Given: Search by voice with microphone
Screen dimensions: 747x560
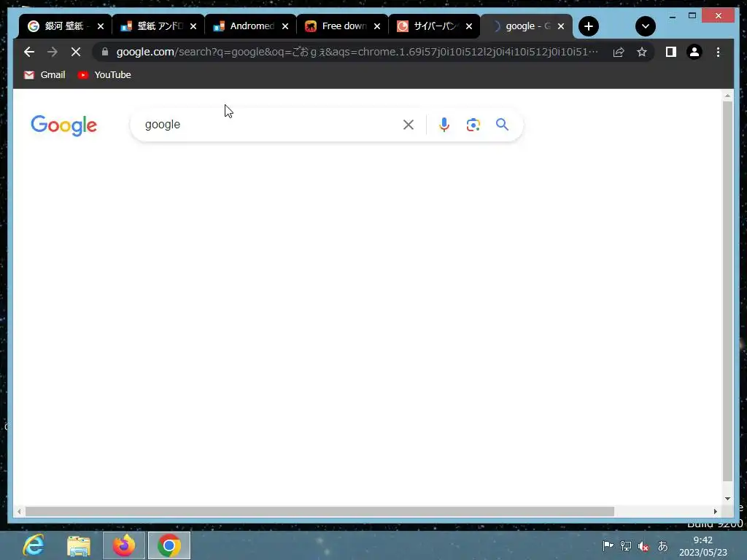Looking at the screenshot, I should [444, 125].
